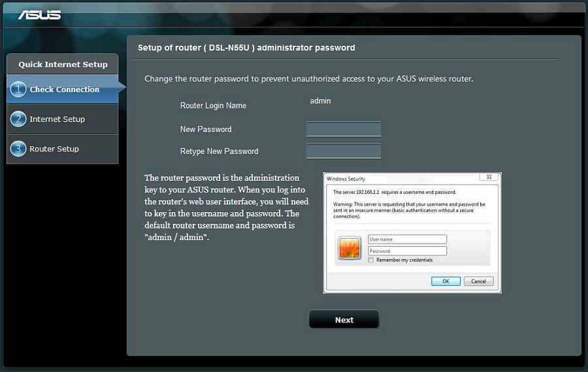Select step 3 circle icon for Router Setup
The height and width of the screenshot is (372, 588).
point(18,149)
